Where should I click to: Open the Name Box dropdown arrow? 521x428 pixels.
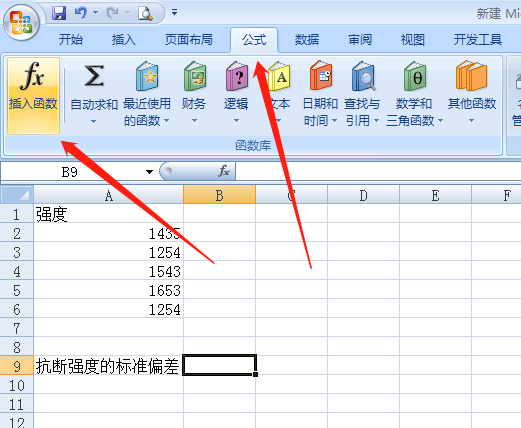(x=149, y=172)
